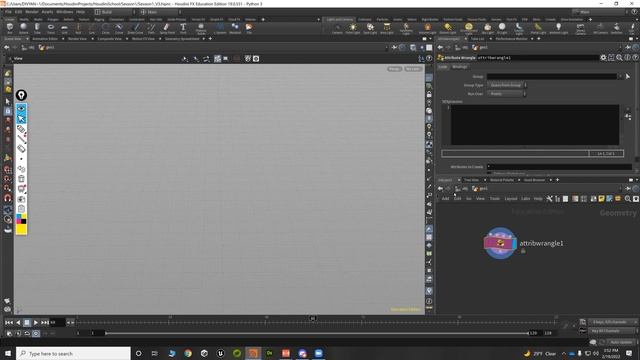Add an Environment Light from the shelf
The width and height of the screenshot is (640, 360).
click(469, 28)
